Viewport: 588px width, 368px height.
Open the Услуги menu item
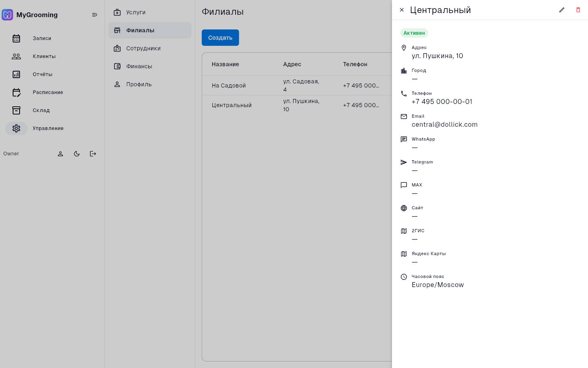point(150,12)
